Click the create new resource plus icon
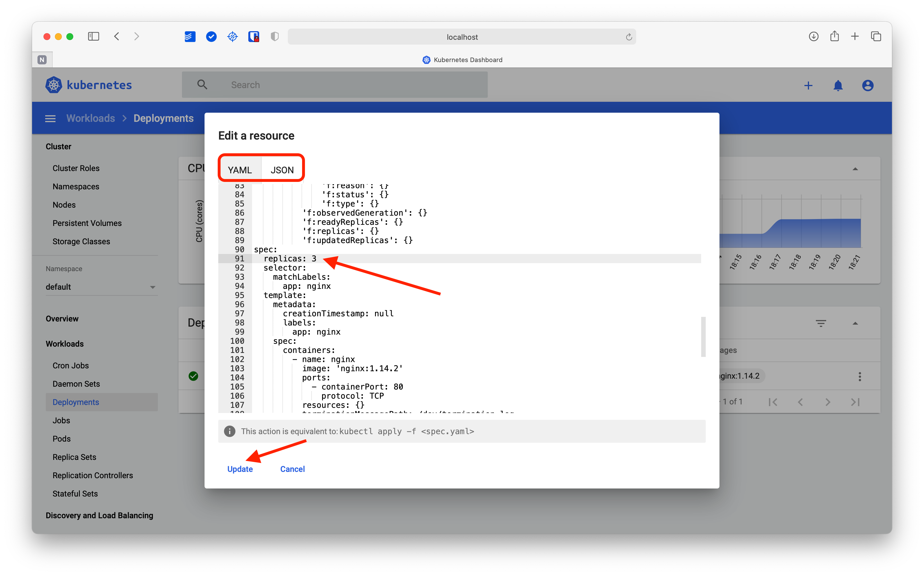 [x=808, y=86]
